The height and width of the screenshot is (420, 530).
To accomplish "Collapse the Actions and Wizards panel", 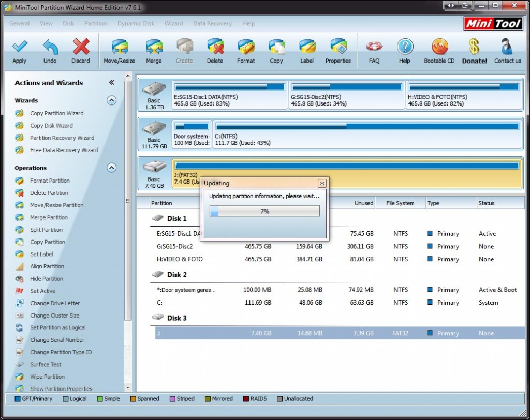I will pos(112,82).
